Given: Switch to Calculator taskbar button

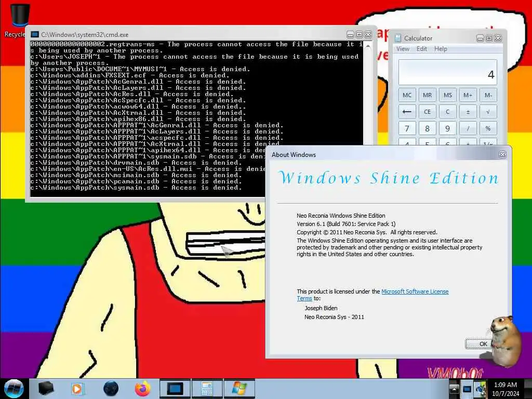Looking at the screenshot, I should pyautogui.click(x=207, y=389).
